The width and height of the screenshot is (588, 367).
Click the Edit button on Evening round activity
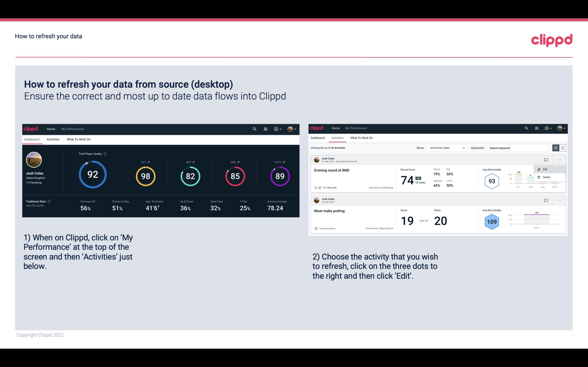545,169
